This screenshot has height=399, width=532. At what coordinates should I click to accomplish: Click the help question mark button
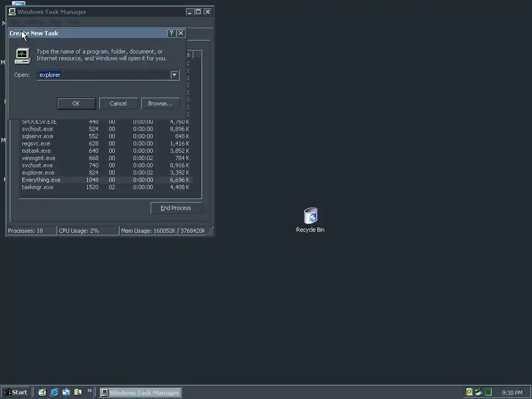[171, 33]
